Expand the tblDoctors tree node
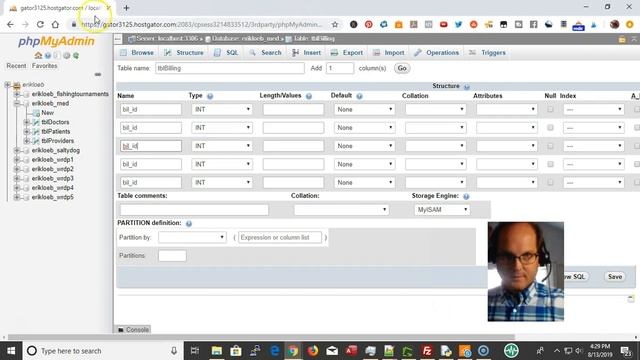Image resolution: width=640 pixels, height=360 pixels. [x=27, y=122]
